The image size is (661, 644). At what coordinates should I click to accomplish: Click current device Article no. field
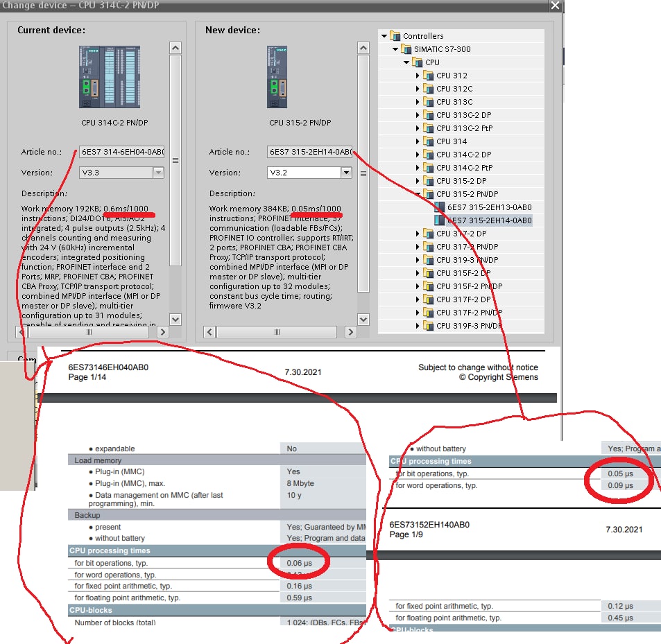tap(121, 152)
